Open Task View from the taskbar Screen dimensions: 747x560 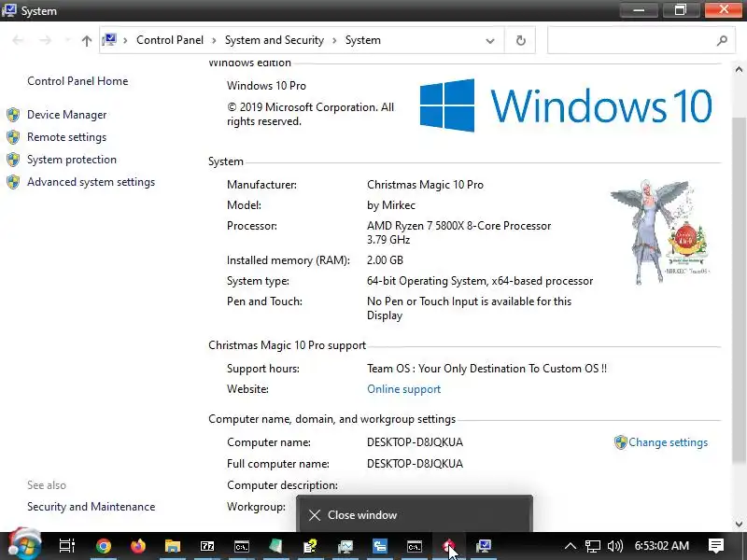coord(66,546)
